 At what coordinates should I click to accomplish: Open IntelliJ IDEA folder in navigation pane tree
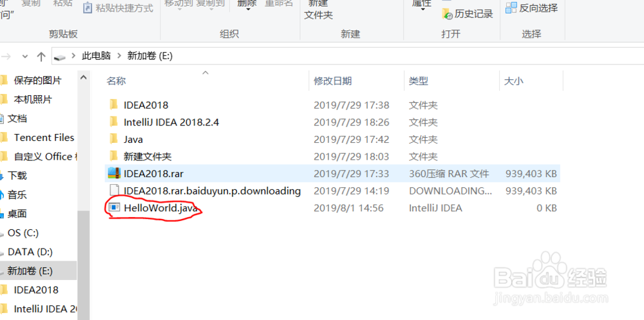(45, 308)
